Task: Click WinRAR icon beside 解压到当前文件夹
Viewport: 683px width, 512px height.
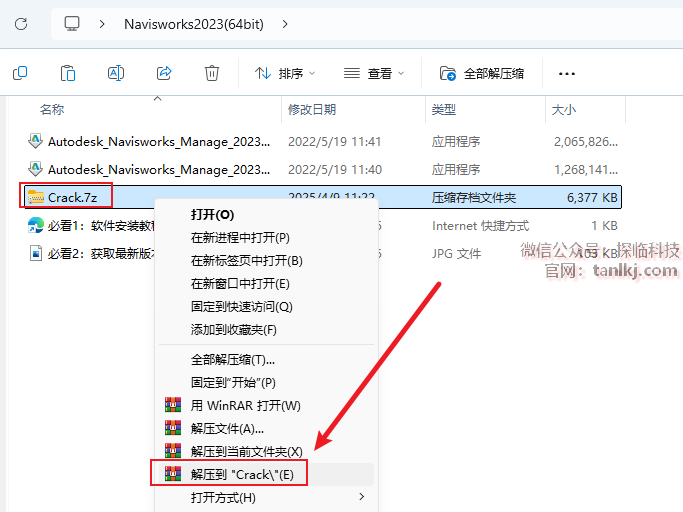Action: coord(173,451)
